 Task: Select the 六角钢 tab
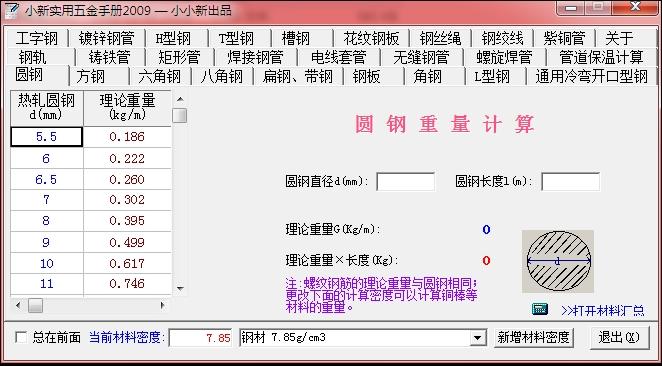click(160, 76)
